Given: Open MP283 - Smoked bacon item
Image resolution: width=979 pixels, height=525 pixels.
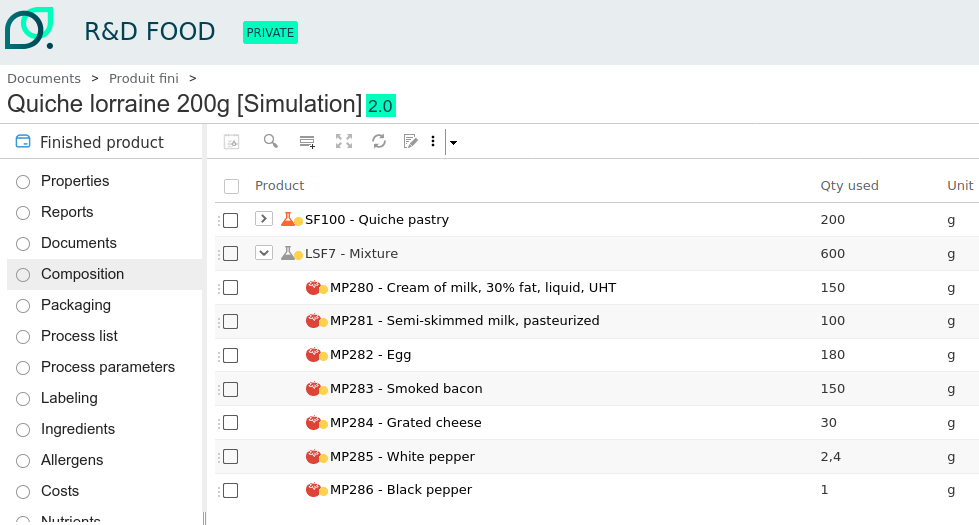Looking at the screenshot, I should pyautogui.click(x=406, y=388).
